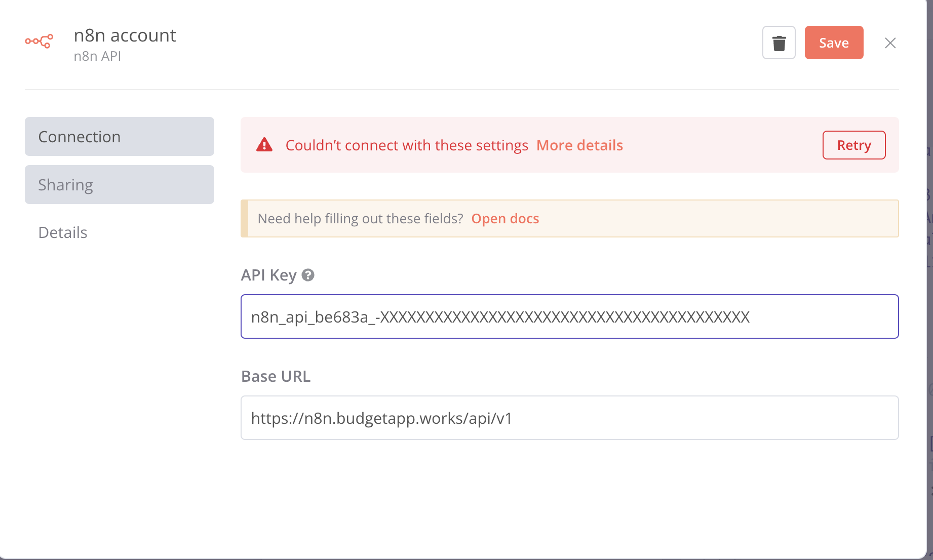This screenshot has height=560, width=933.
Task: Click the API Key field label
Action: click(268, 275)
